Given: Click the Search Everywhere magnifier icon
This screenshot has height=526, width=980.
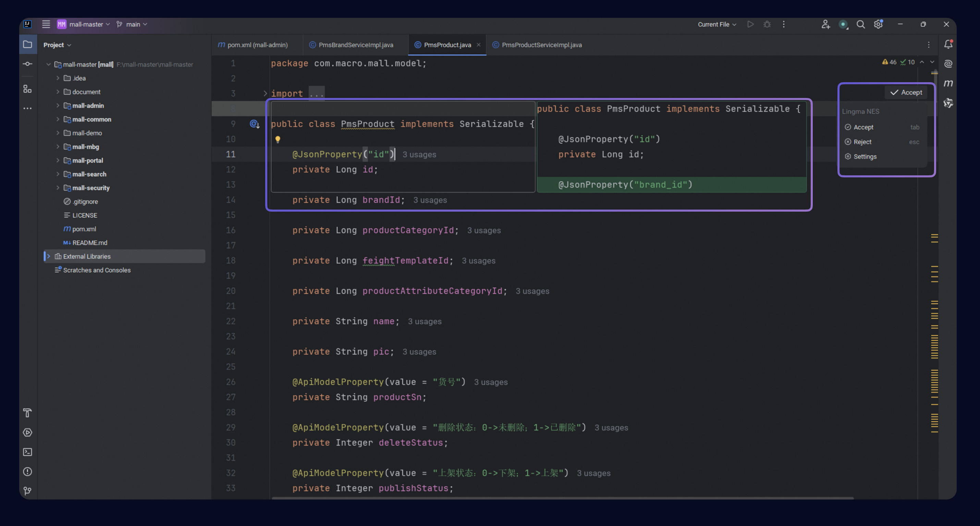Looking at the screenshot, I should coord(860,24).
